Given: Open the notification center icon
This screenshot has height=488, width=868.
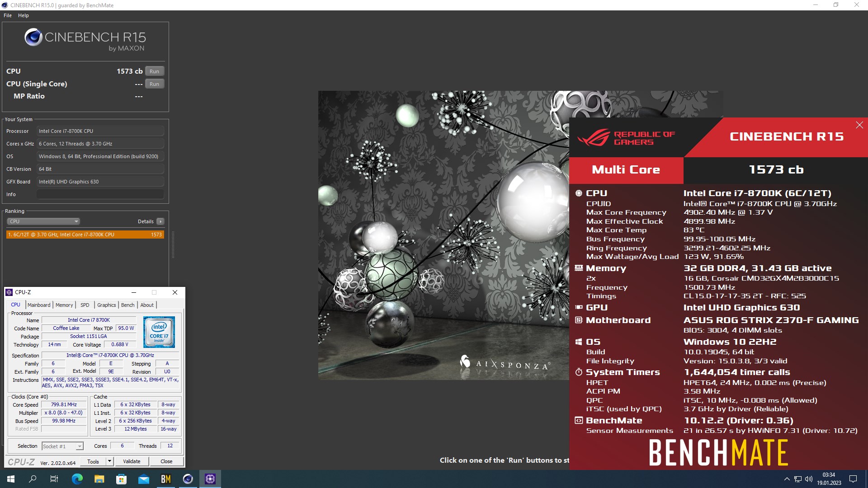Looking at the screenshot, I should pos(853,479).
